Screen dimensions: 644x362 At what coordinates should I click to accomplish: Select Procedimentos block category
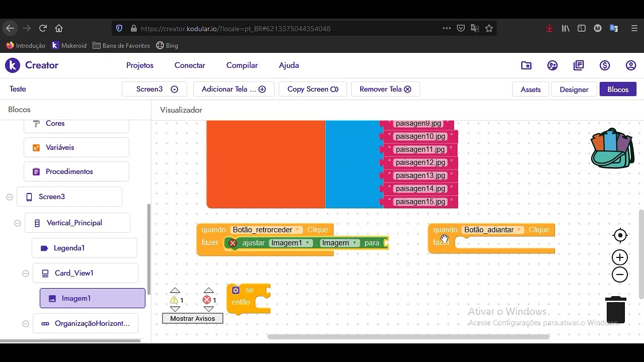tap(76, 171)
